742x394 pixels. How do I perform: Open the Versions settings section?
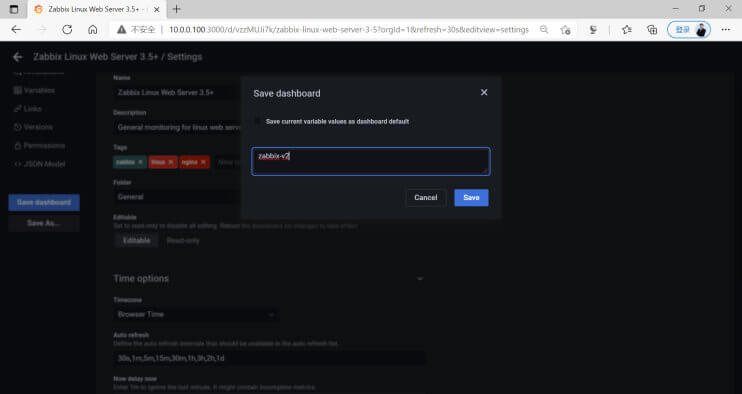(33, 127)
